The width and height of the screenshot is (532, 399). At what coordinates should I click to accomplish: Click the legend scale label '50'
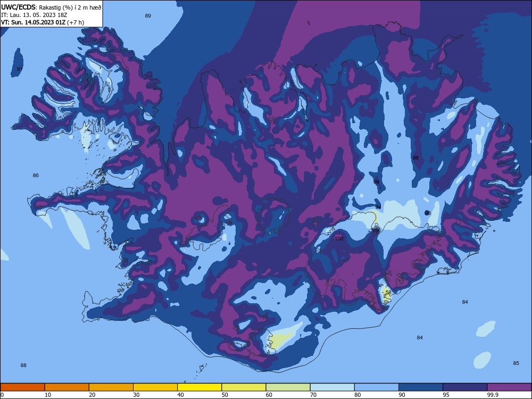click(225, 395)
